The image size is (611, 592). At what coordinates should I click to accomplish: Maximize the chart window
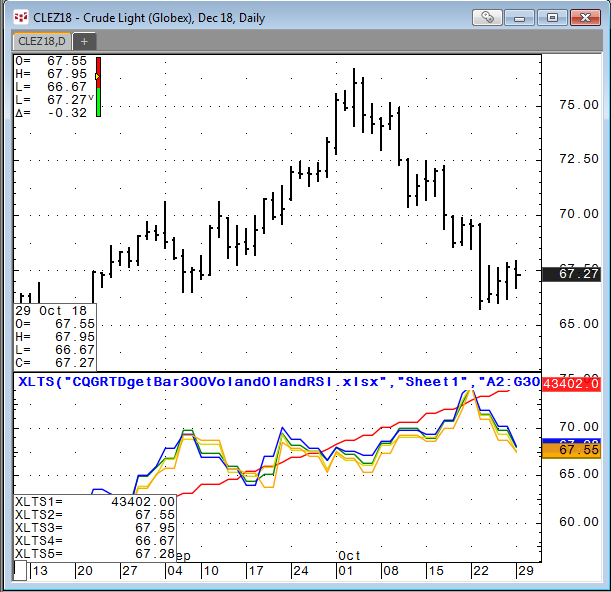pyautogui.click(x=551, y=17)
